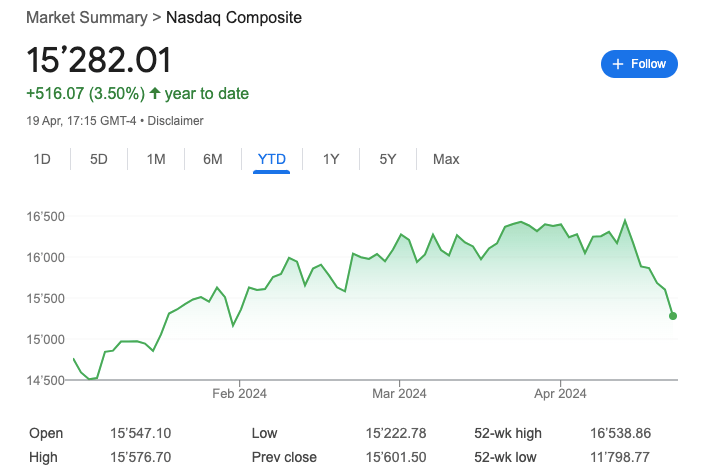Click the YTD tab
Viewport: 712px width, 475px height.
click(x=271, y=159)
